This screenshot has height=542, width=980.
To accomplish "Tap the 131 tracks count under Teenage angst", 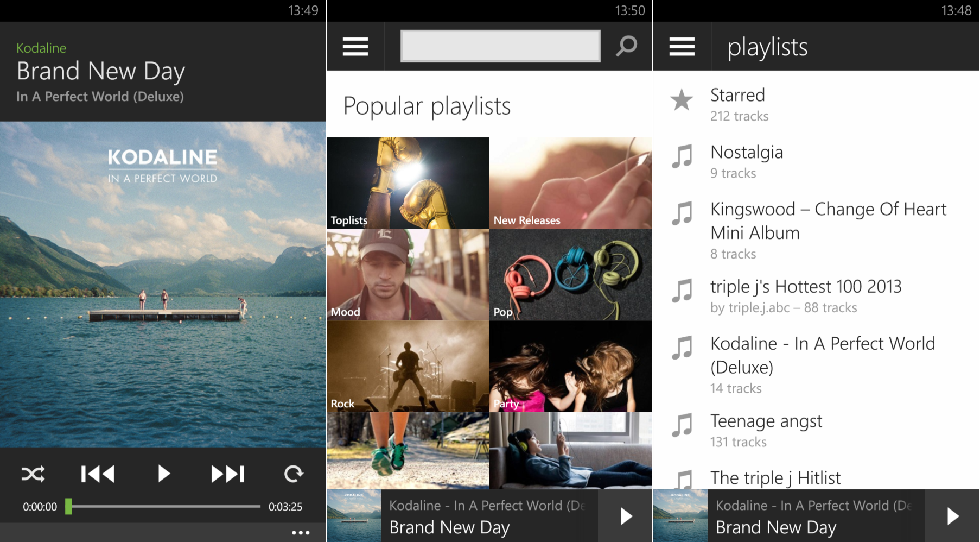I will 739,442.
